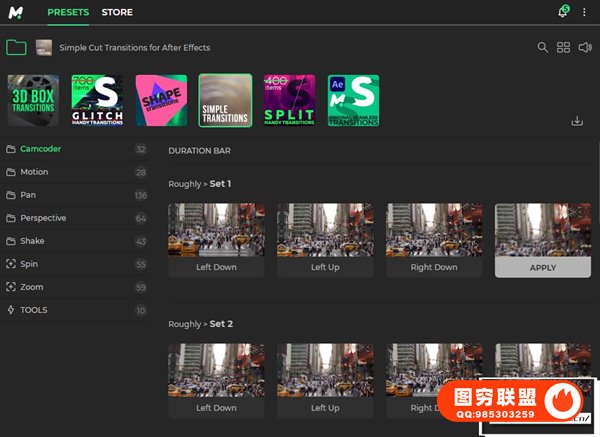This screenshot has width=600, height=437.
Task: Select the Glitch Handy Transitions pack
Action: pos(97,101)
